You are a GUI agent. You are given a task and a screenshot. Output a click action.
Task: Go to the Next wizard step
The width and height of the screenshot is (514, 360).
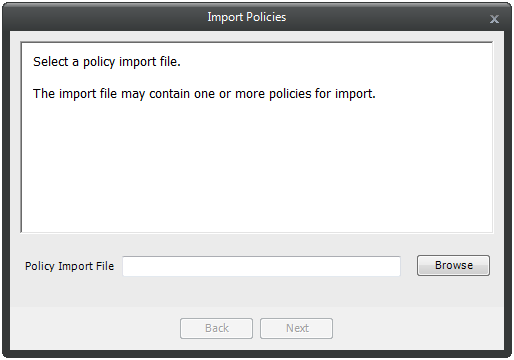point(296,328)
